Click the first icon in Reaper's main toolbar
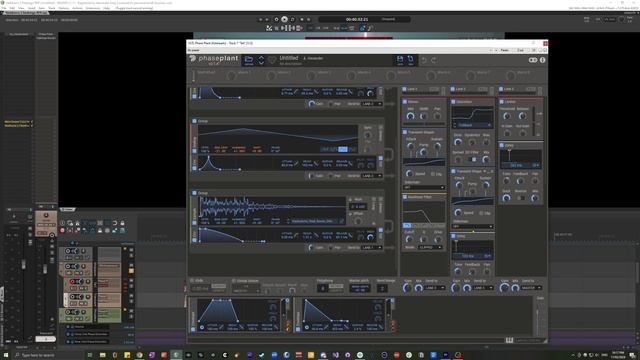Viewport: 640px width, 360px height. click(62, 223)
